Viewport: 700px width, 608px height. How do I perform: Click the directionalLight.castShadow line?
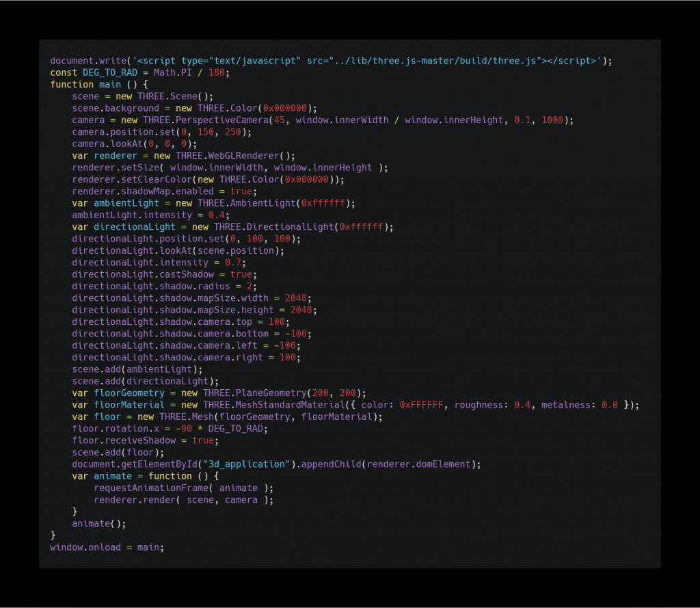coord(161,274)
